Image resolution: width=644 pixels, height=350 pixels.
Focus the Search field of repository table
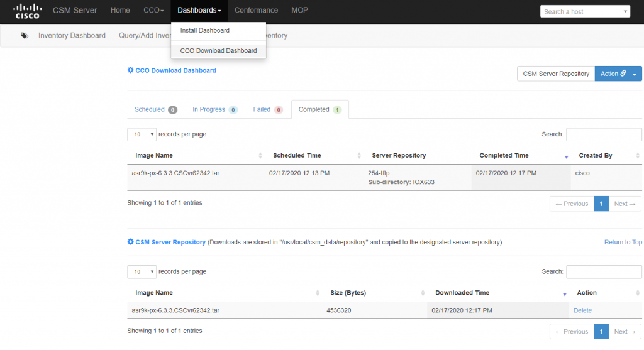(x=604, y=271)
